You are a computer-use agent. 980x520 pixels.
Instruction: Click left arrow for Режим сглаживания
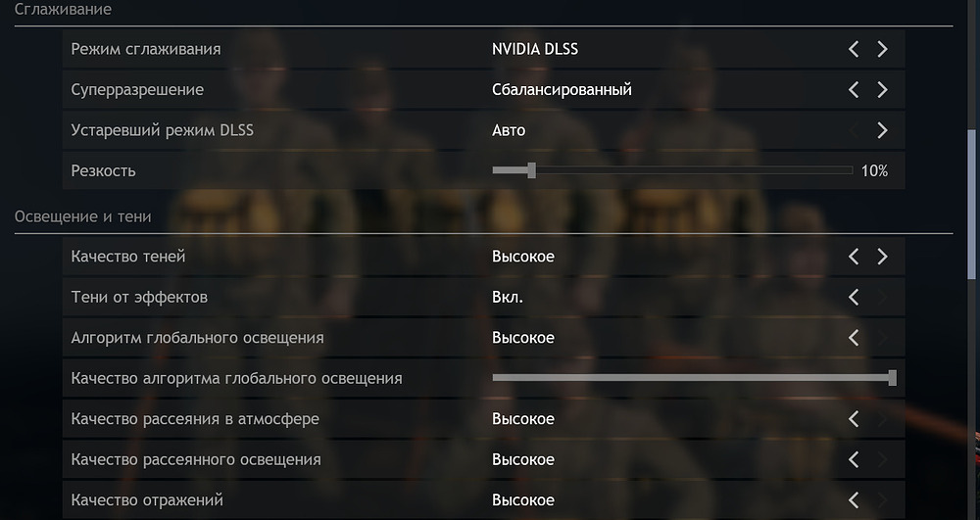[x=854, y=49]
